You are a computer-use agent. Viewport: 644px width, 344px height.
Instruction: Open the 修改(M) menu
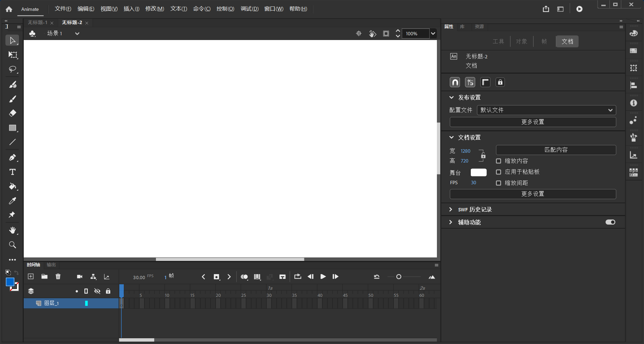coord(155,9)
